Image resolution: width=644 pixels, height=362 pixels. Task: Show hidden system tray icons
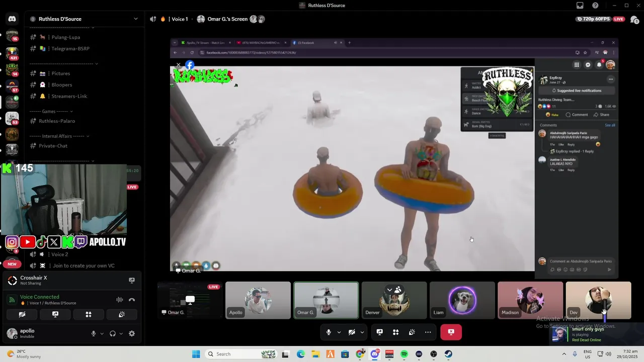tap(563, 354)
